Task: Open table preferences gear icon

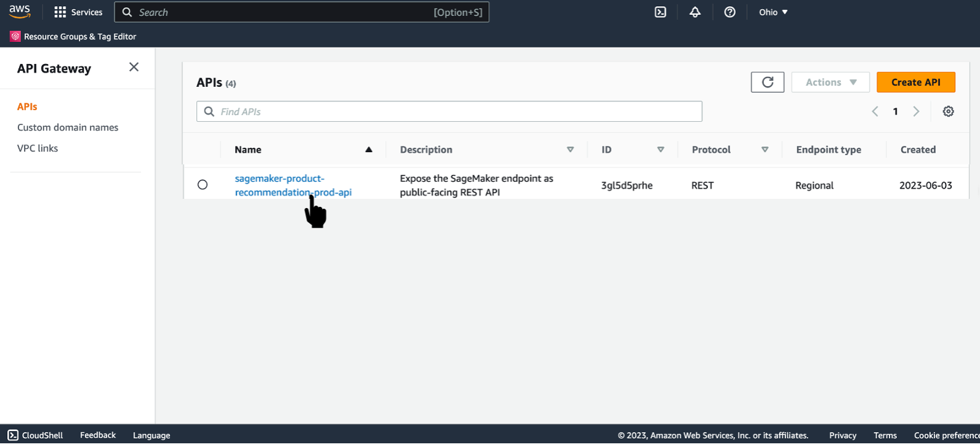Action: click(949, 111)
